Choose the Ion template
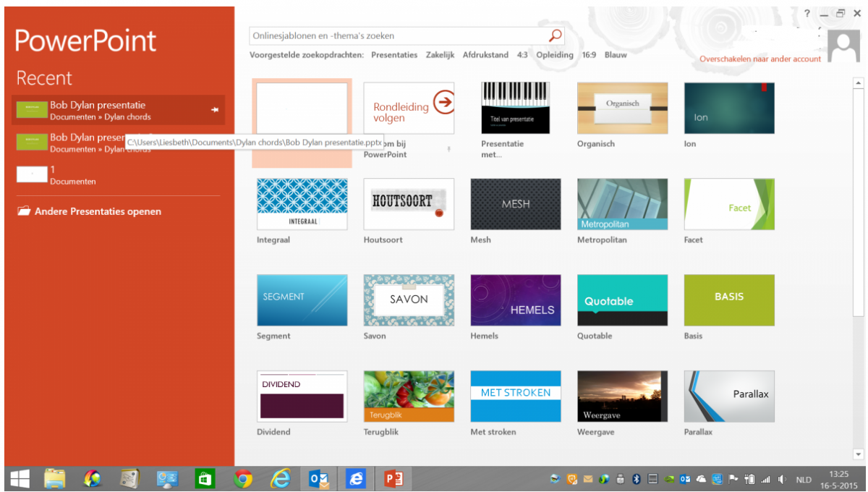The height and width of the screenshot is (492, 868). click(729, 109)
